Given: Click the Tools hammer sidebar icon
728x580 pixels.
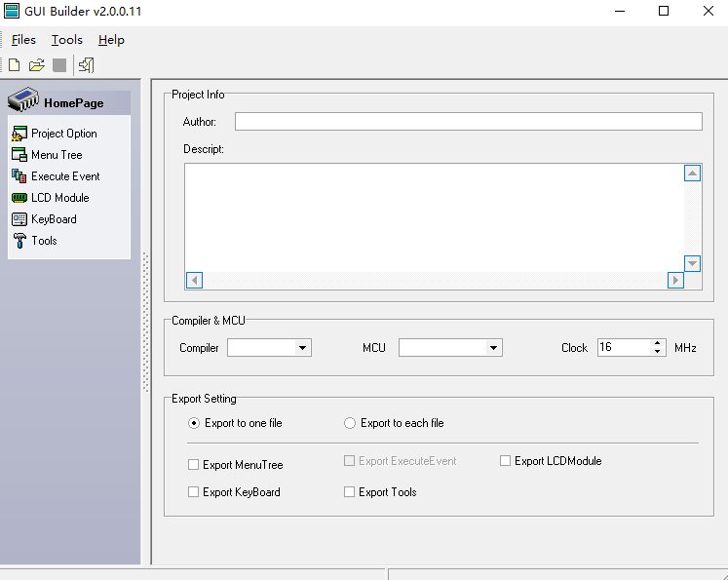Looking at the screenshot, I should point(19,241).
